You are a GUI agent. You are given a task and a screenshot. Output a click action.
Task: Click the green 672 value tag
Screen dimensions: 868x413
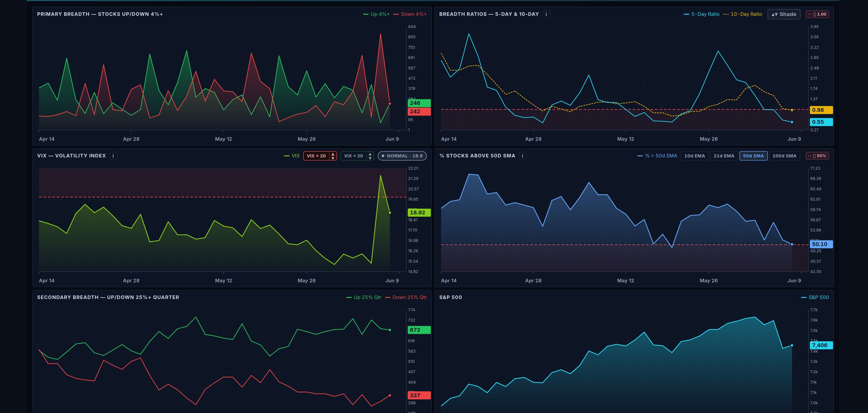[419, 330]
